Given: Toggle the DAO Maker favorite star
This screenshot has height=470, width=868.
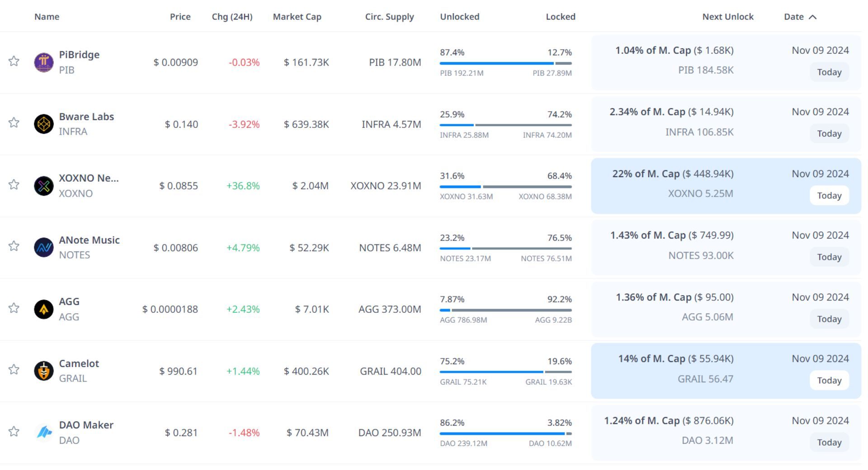Looking at the screenshot, I should (x=14, y=431).
